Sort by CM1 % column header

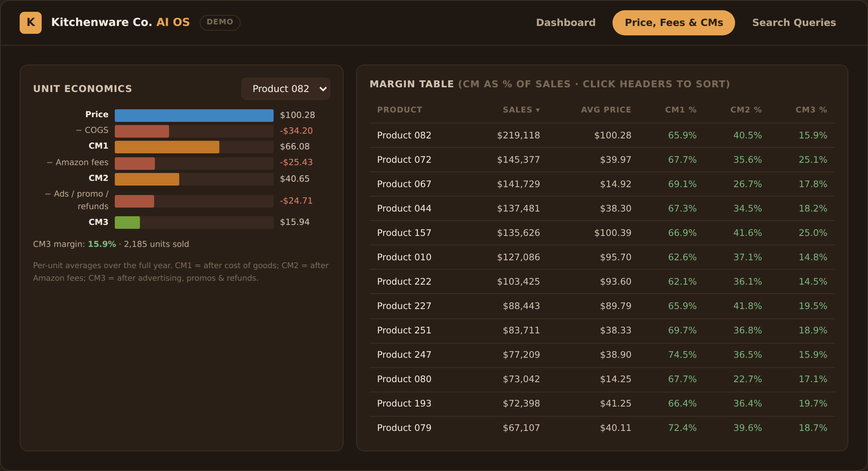coord(681,110)
